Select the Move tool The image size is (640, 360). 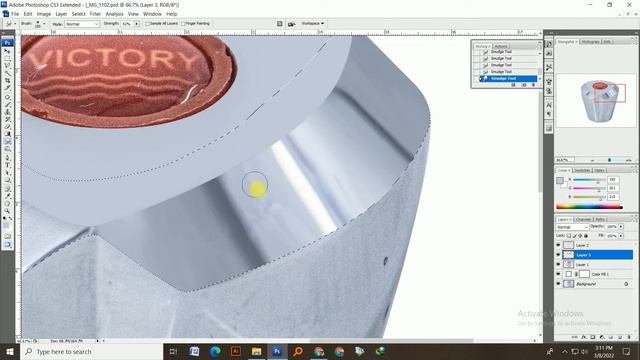[x=7, y=51]
